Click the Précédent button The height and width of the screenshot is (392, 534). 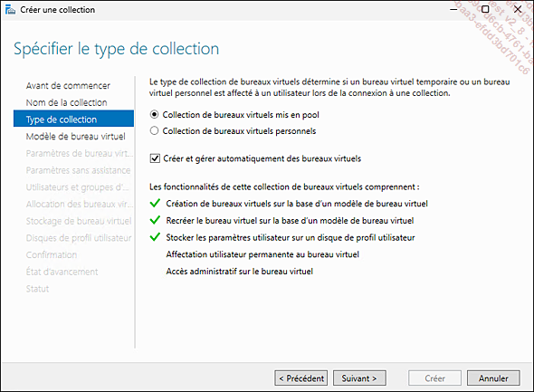(x=301, y=378)
